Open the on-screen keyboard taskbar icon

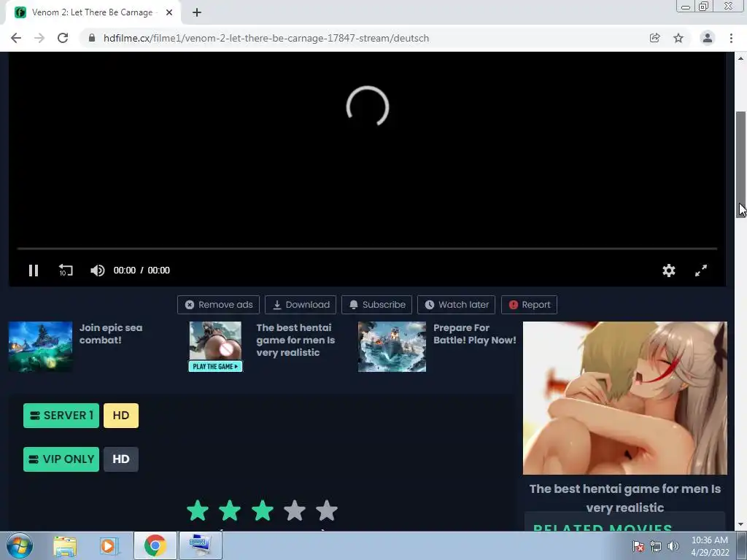200,545
